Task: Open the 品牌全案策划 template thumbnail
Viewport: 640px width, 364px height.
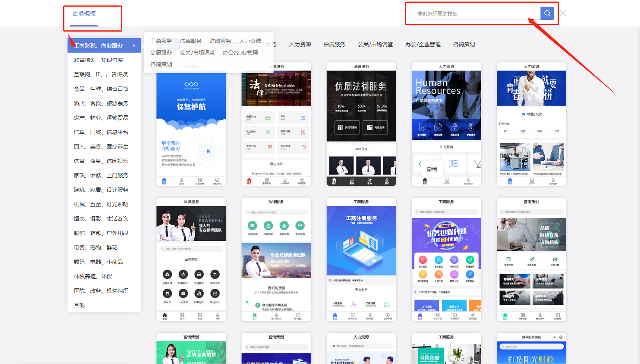Action: [191, 348]
